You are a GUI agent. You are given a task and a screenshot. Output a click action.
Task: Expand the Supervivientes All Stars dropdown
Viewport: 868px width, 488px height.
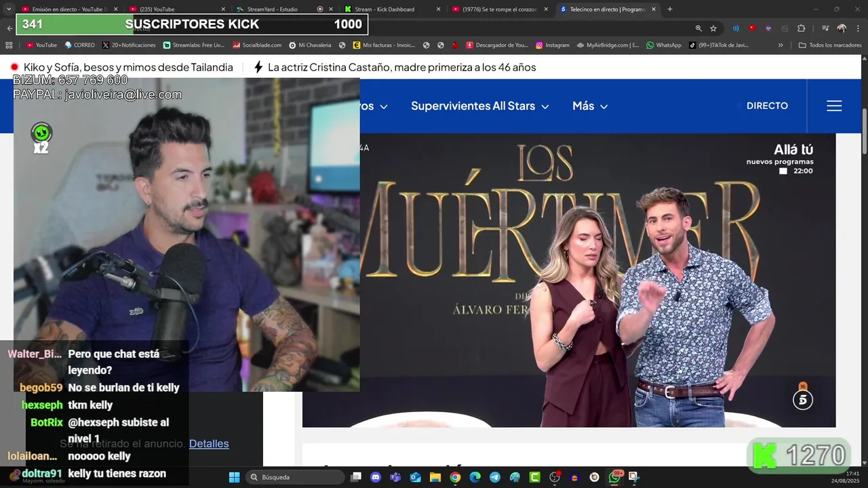point(479,106)
